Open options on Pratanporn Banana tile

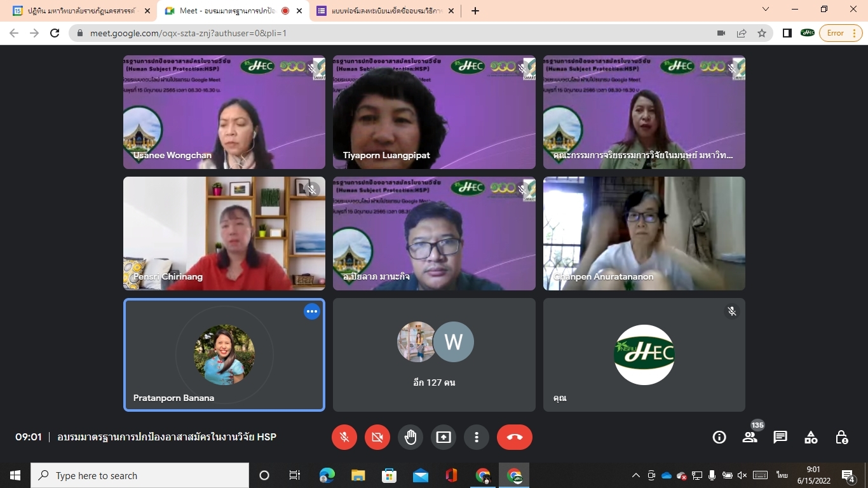311,311
